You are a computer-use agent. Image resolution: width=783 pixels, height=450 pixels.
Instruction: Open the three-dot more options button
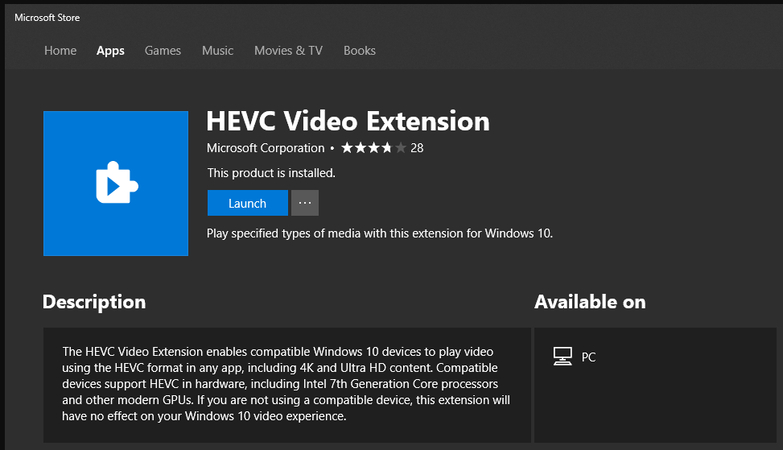pos(305,203)
